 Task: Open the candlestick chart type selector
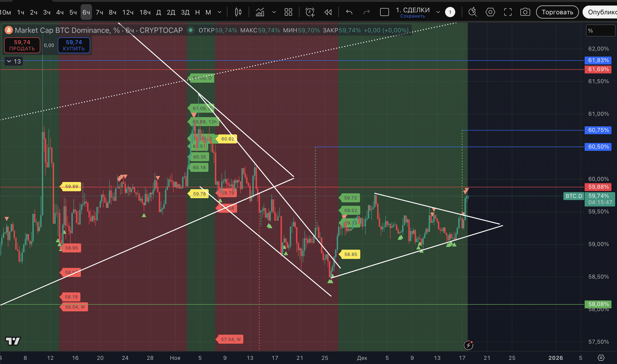coord(238,12)
